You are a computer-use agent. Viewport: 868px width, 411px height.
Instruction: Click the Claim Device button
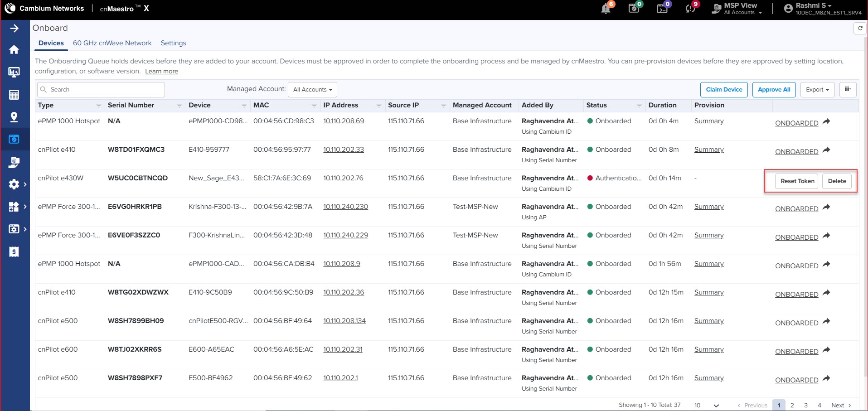724,89
